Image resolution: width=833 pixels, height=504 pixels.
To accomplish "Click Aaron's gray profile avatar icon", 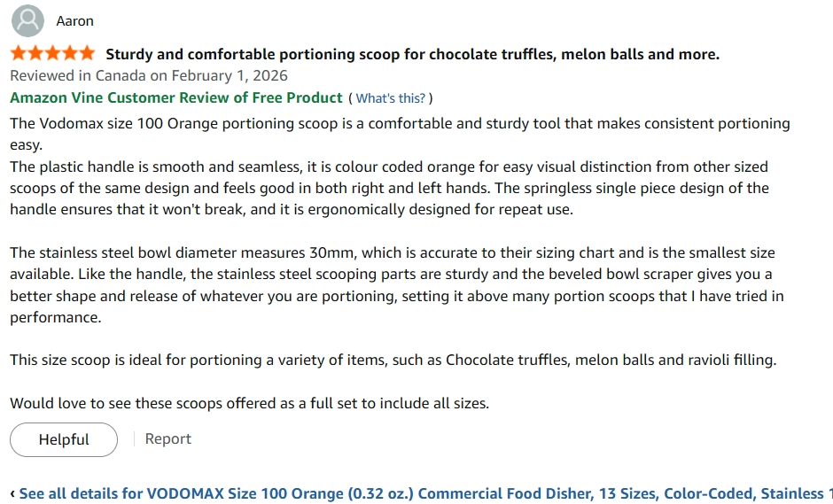I will tap(27, 20).
